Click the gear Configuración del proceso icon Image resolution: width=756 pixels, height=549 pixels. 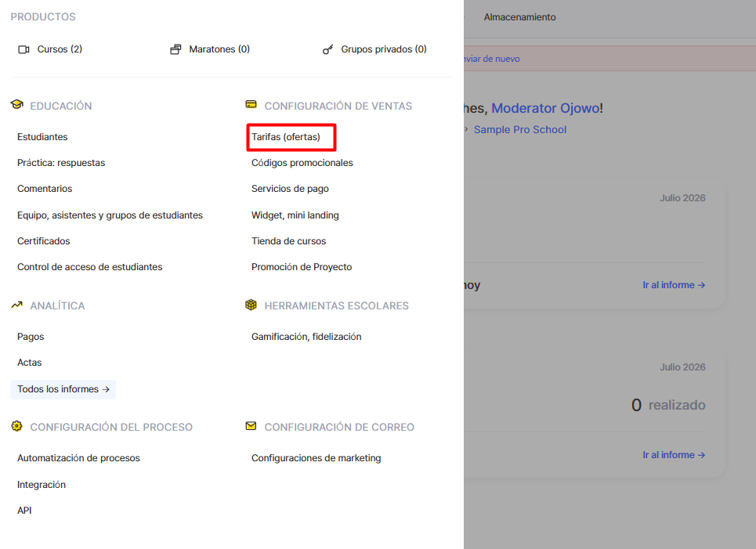click(17, 426)
